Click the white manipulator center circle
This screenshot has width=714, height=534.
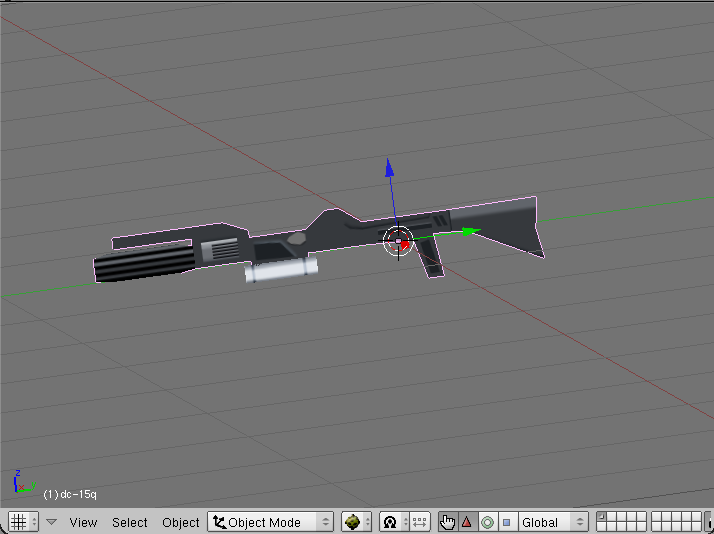point(398,241)
